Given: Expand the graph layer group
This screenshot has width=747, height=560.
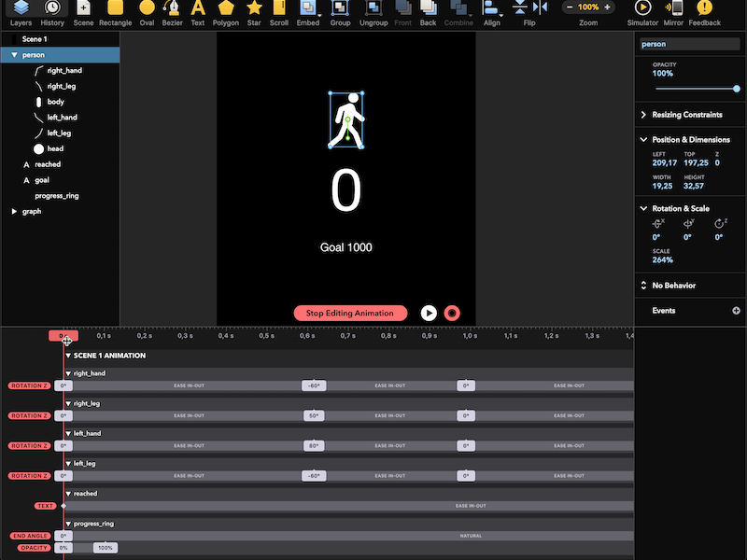Looking at the screenshot, I should 14,212.
